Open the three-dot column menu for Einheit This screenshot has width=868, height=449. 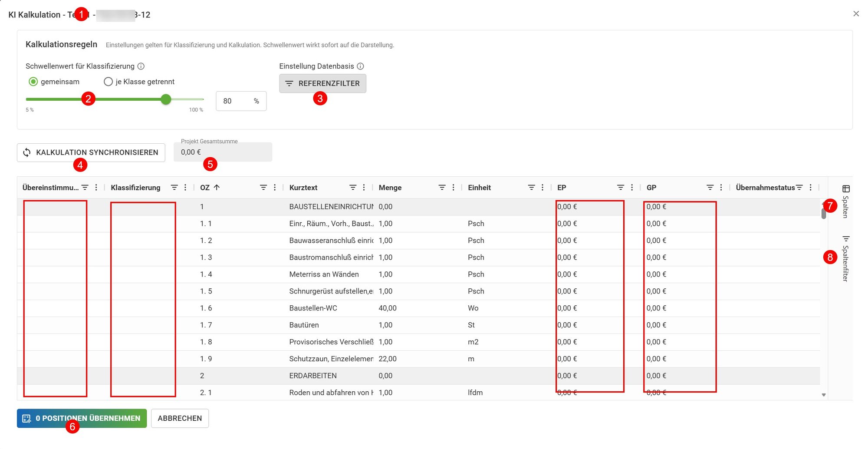pos(542,188)
